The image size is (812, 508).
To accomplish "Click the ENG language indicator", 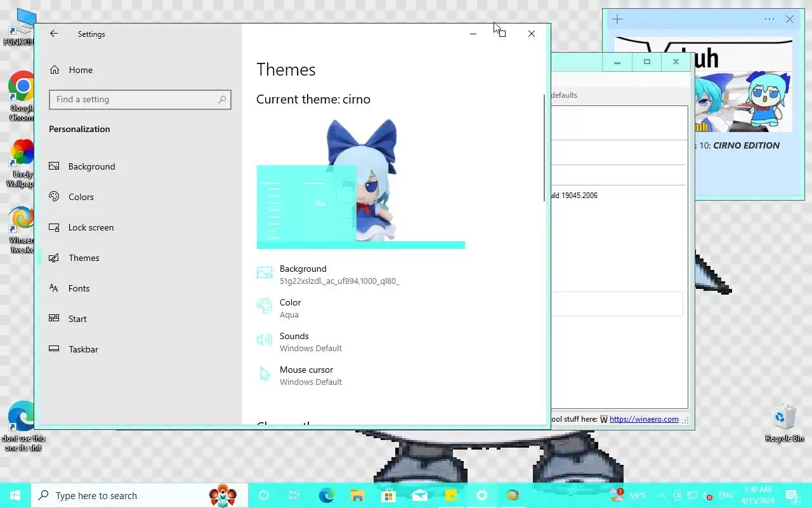I will coord(726,495).
